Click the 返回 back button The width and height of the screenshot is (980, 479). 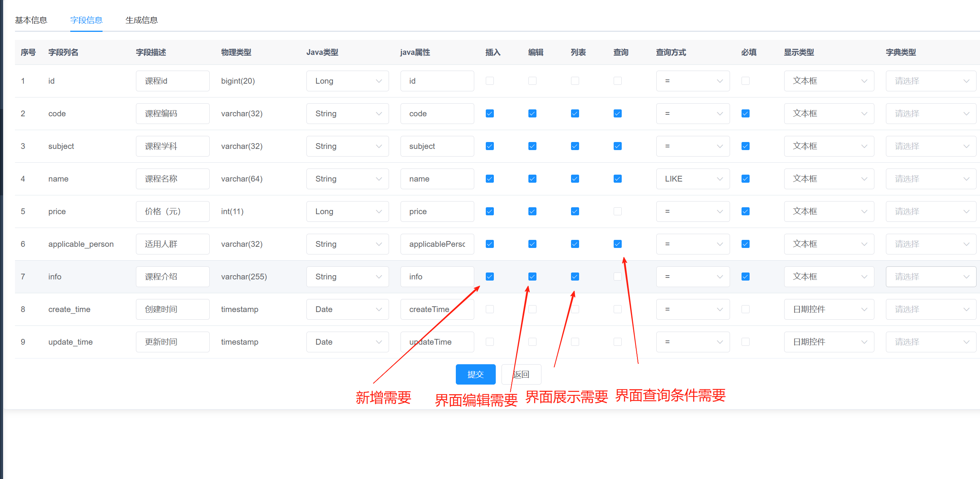(x=521, y=374)
